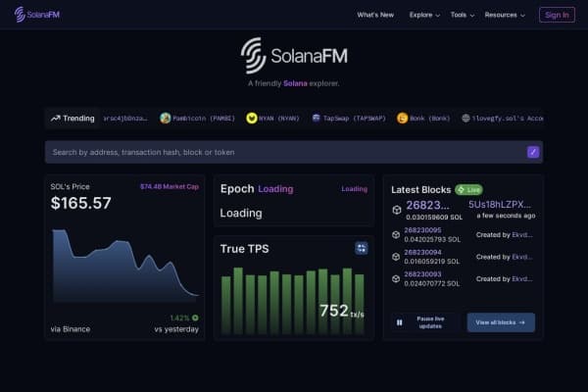
Task: Click the 0.042025793 SOL reward value
Action: (x=432, y=240)
